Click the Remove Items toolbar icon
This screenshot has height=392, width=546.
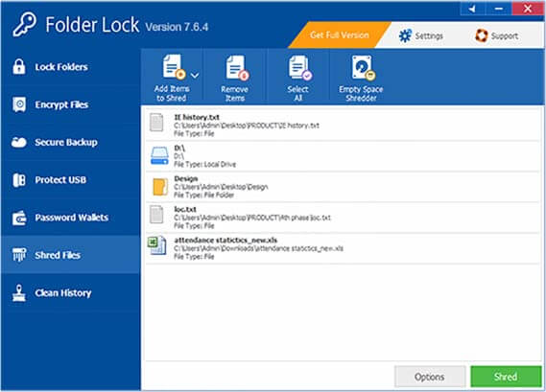point(237,67)
